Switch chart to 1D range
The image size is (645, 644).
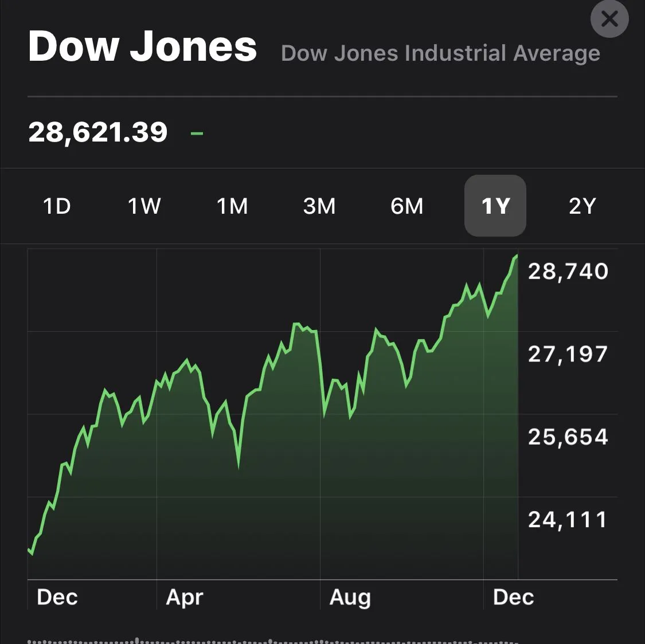tap(57, 206)
